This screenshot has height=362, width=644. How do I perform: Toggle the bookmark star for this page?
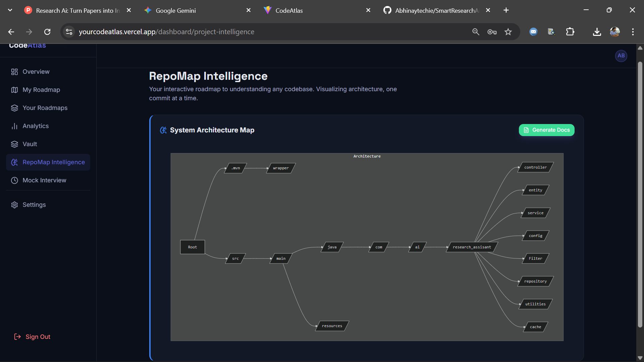point(508,32)
